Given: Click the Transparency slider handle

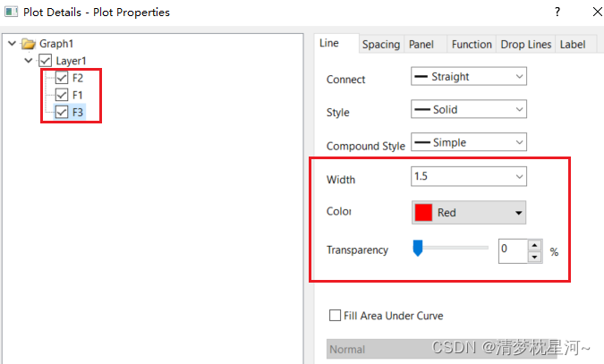Looking at the screenshot, I should click(x=417, y=250).
